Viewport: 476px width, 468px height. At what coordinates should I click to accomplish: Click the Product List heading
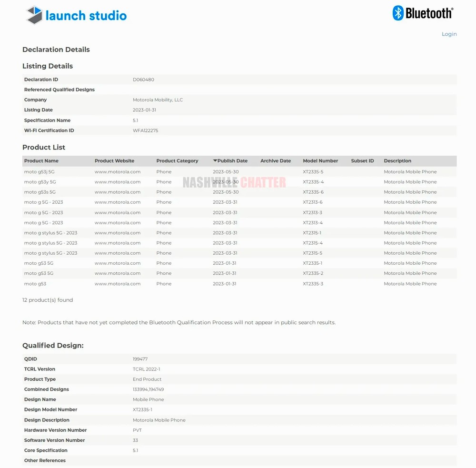coord(44,147)
